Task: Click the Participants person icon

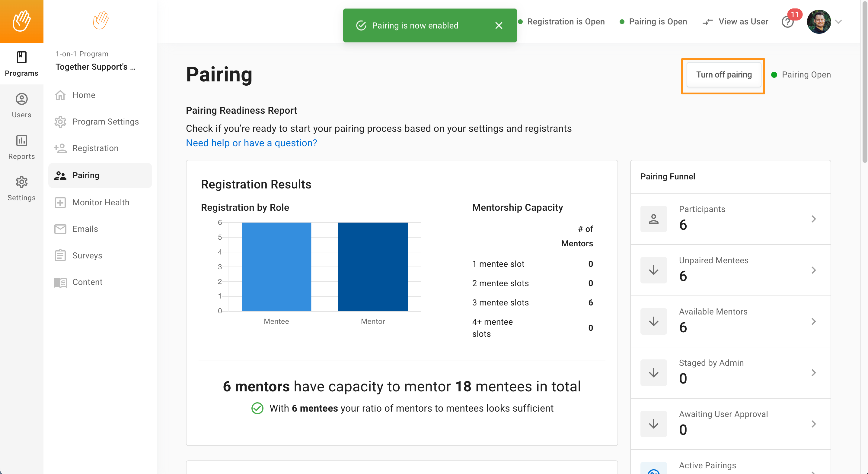Action: coord(653,219)
